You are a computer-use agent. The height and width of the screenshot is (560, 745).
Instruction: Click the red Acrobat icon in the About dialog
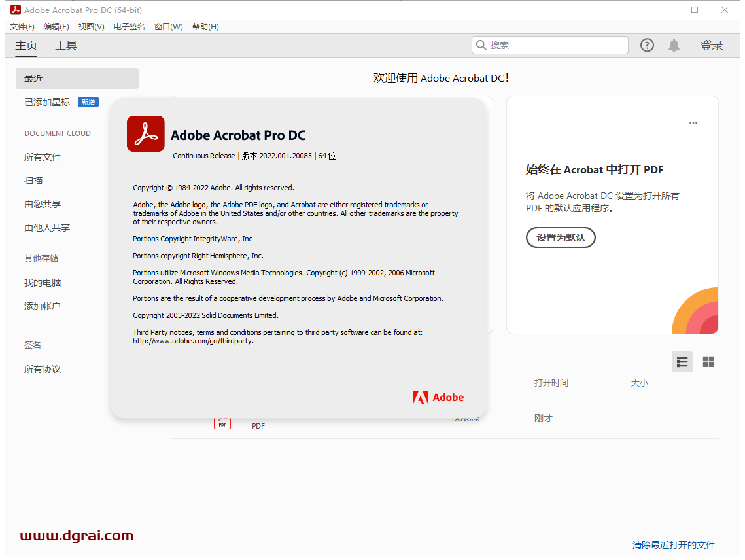tap(145, 133)
